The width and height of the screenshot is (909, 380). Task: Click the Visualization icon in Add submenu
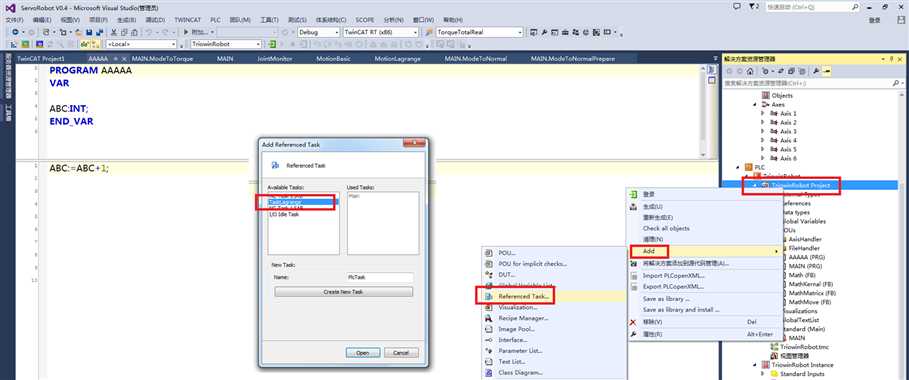488,307
